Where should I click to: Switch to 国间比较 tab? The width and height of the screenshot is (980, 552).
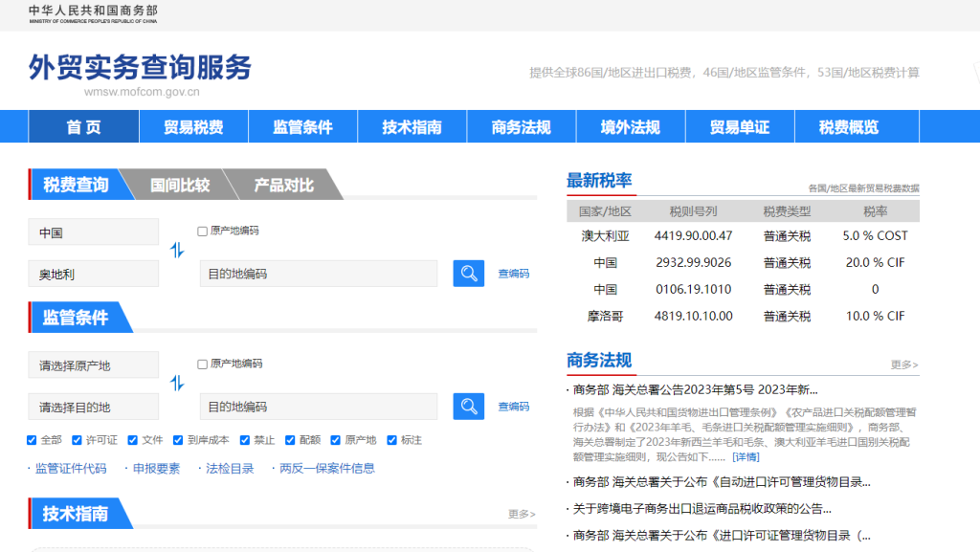(180, 185)
